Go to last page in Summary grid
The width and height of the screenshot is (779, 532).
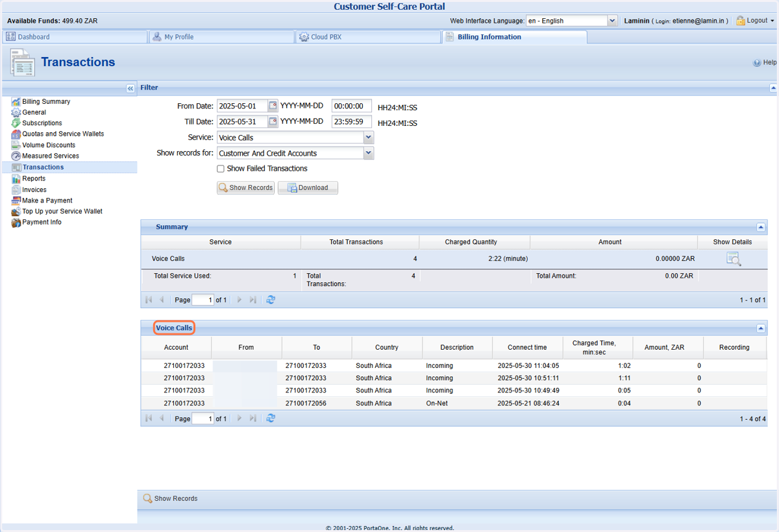point(253,300)
